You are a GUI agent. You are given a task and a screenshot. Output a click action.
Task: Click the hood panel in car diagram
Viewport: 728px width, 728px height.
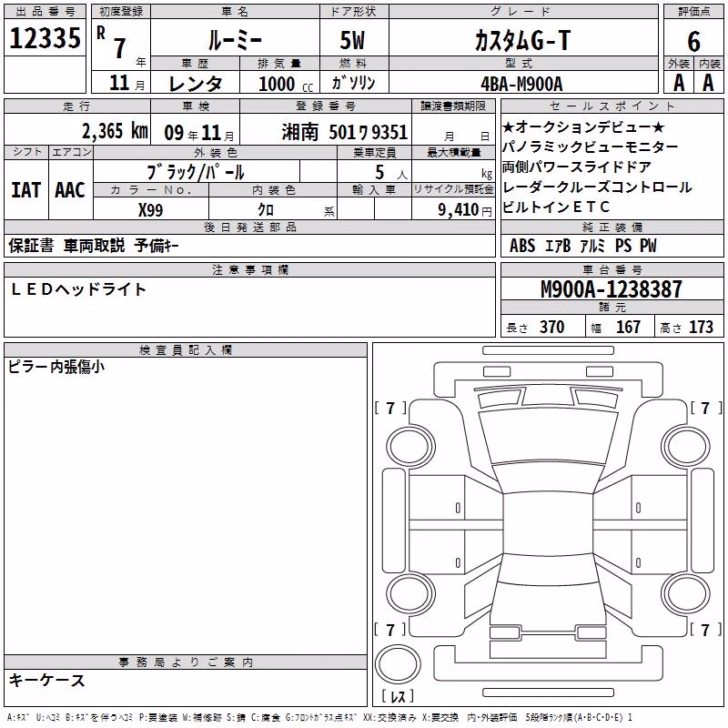tap(548, 437)
